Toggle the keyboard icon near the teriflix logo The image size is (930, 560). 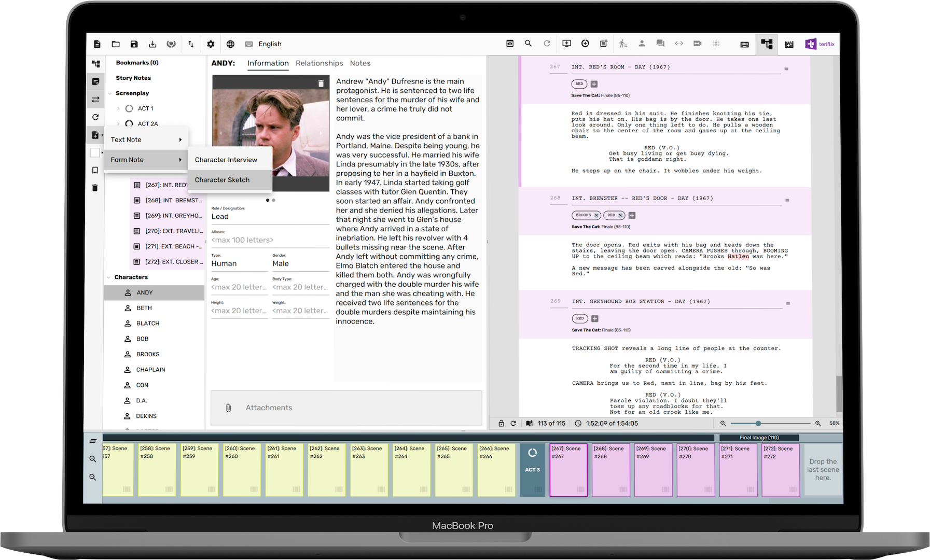click(744, 44)
